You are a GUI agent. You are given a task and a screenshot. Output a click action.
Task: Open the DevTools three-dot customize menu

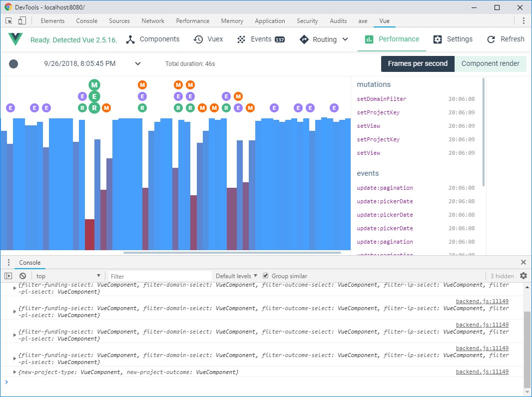[524, 21]
